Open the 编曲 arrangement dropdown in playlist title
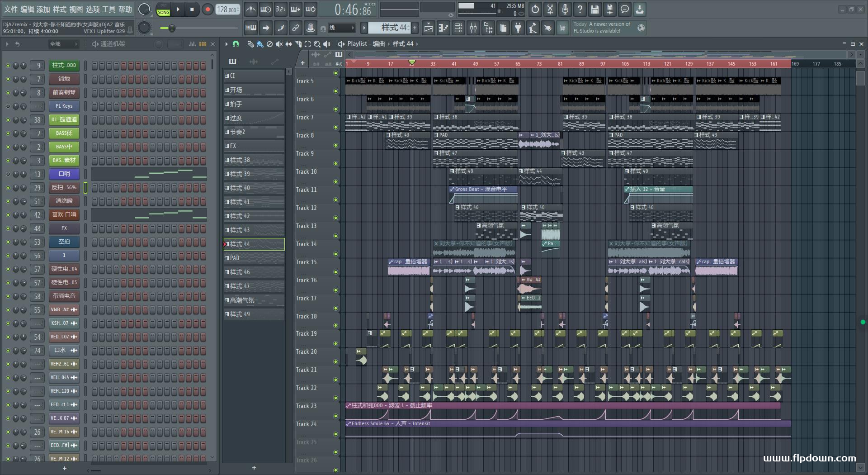868x475 pixels. point(379,44)
